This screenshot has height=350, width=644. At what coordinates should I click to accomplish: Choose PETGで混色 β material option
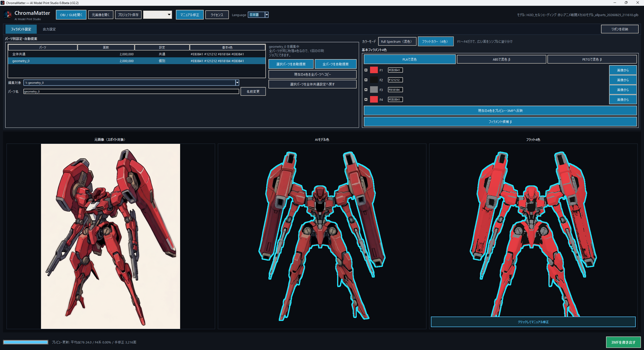pos(592,59)
